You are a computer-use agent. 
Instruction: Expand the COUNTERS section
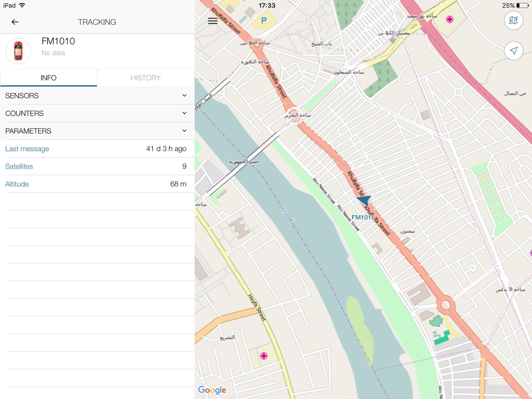pyautogui.click(x=97, y=113)
